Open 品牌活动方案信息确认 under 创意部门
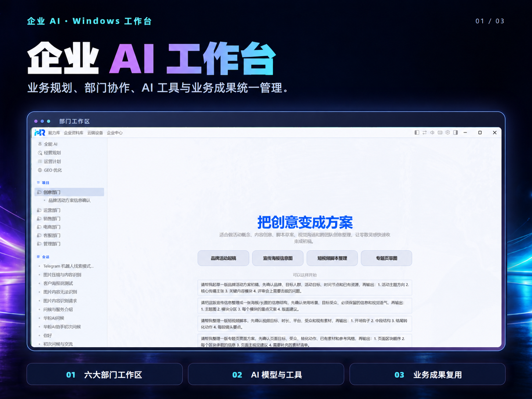The width and height of the screenshot is (532, 399). 69,201
